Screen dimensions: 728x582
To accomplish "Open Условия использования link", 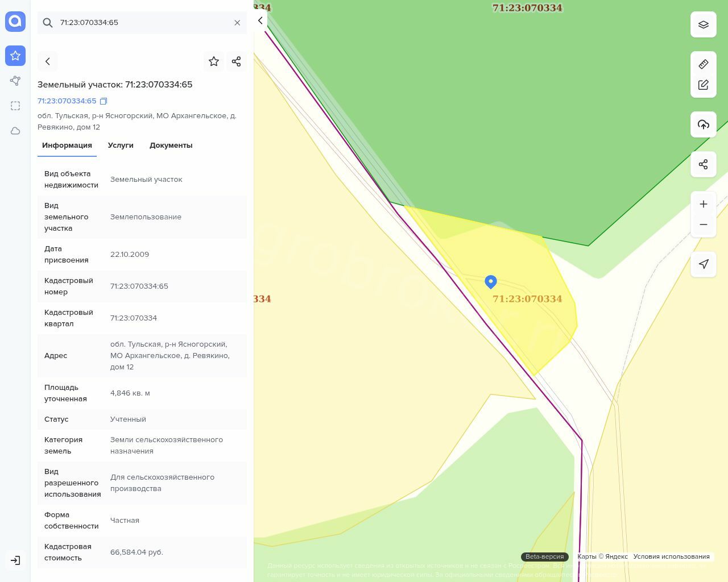I will coord(671,556).
